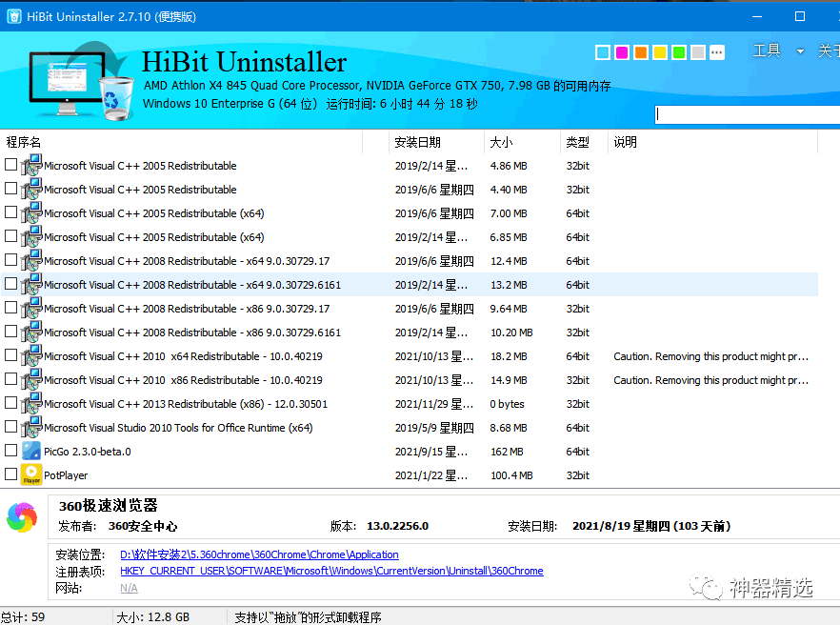Check the PotPlayer checkbox
Viewport: 840px width, 625px height.
(x=11, y=474)
